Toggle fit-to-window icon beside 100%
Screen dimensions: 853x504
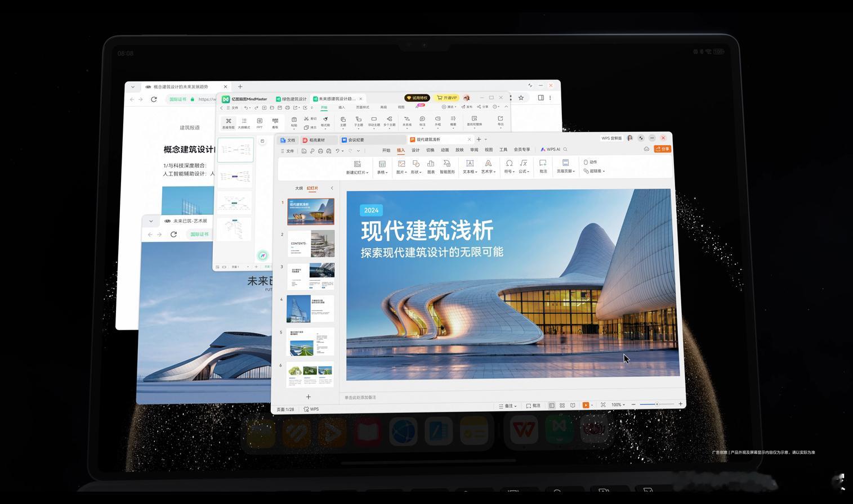[x=603, y=405]
